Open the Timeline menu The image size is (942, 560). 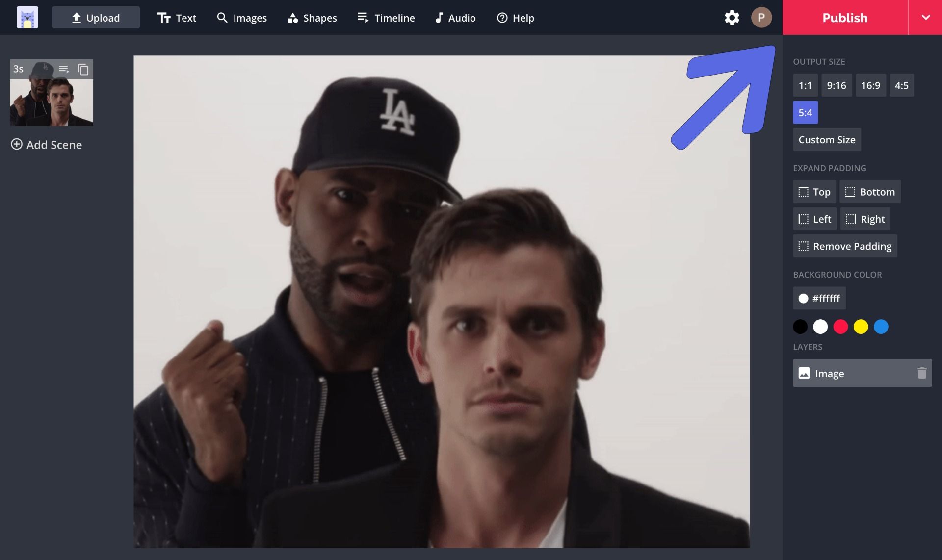pos(386,18)
